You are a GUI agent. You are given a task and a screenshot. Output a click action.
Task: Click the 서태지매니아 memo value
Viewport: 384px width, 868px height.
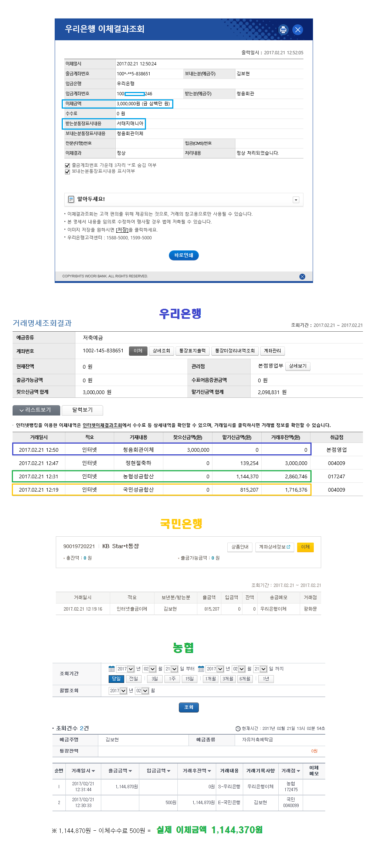(x=130, y=124)
